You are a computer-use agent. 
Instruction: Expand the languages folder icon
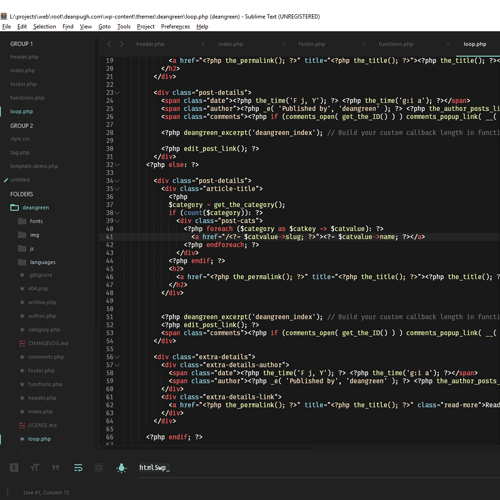(x=22, y=262)
